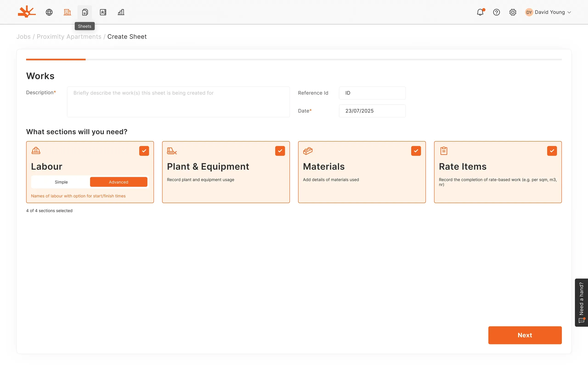Click the Next button
Image resolution: width=588 pixels, height=385 pixels.
525,335
